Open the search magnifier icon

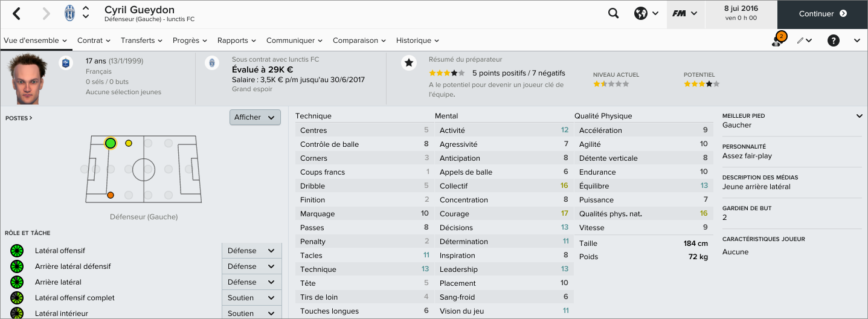[614, 13]
